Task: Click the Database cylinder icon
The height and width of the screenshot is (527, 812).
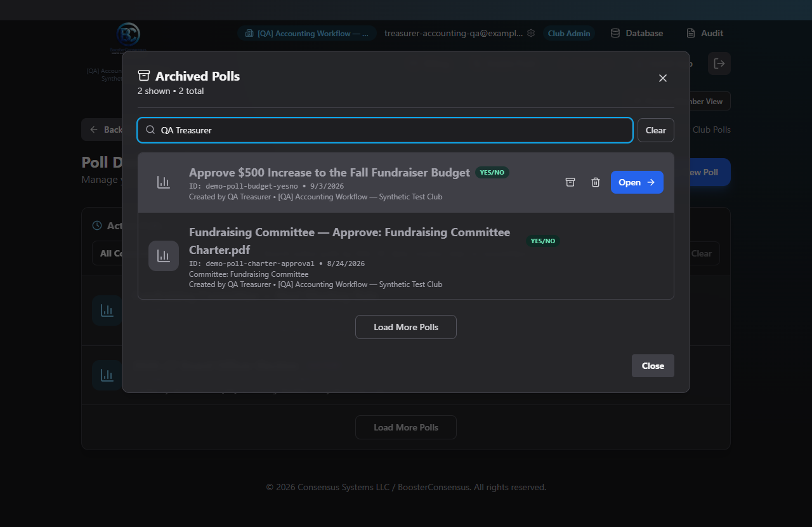Action: [615, 33]
